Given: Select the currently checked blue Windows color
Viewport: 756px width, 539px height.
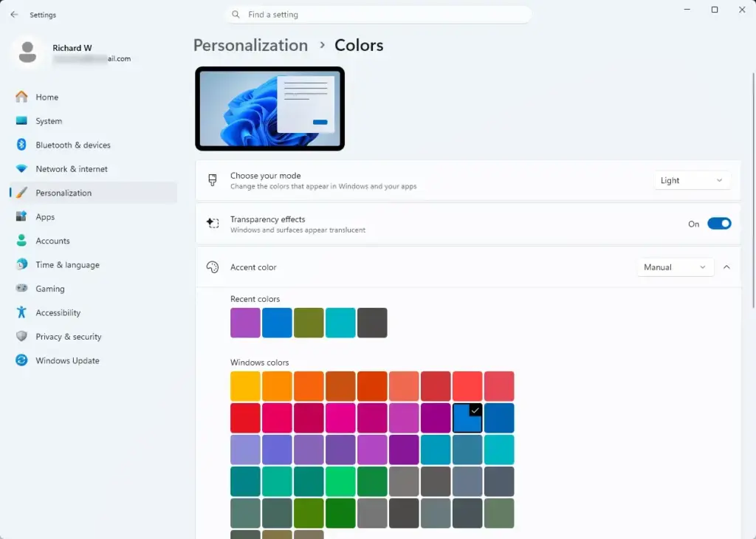Looking at the screenshot, I should tap(467, 418).
